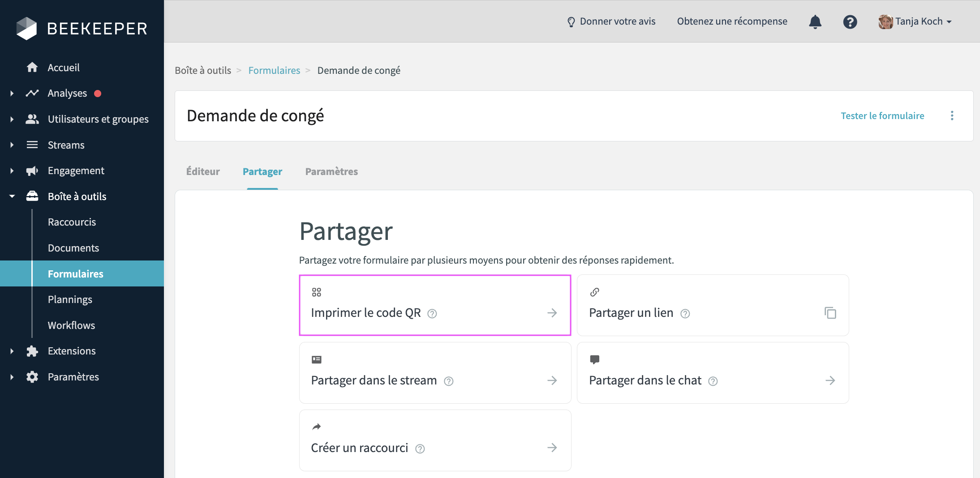Click Donner votre avis

tap(611, 21)
